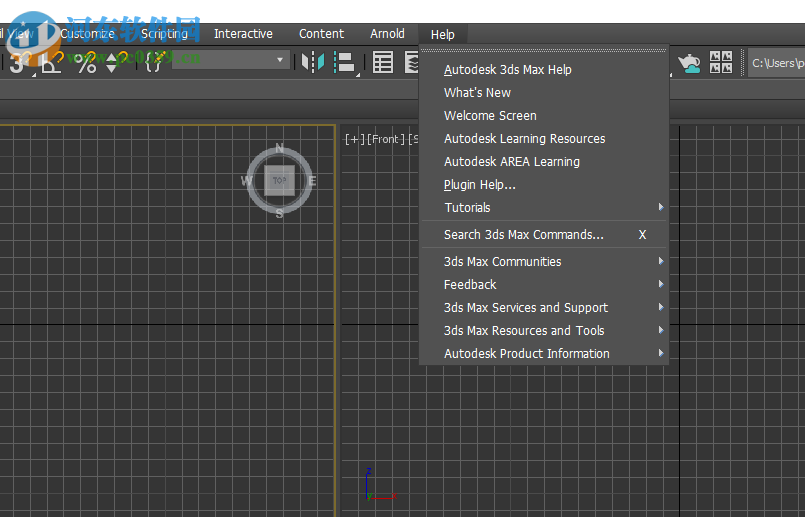Click the [Front] viewport label
This screenshot has height=517, width=805.
(x=386, y=139)
